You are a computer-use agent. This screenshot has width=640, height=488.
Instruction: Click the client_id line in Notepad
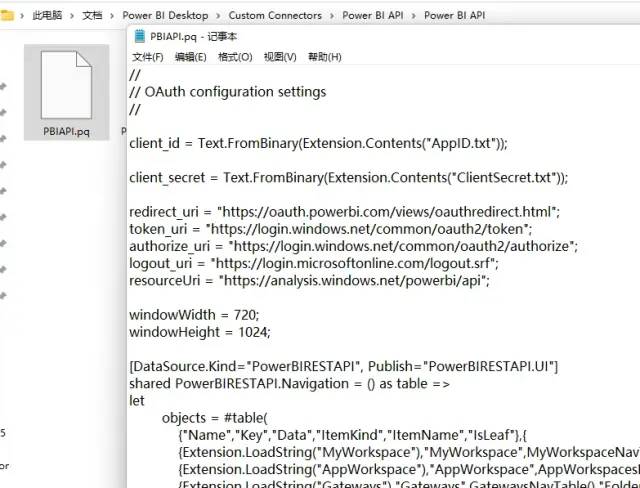318,143
